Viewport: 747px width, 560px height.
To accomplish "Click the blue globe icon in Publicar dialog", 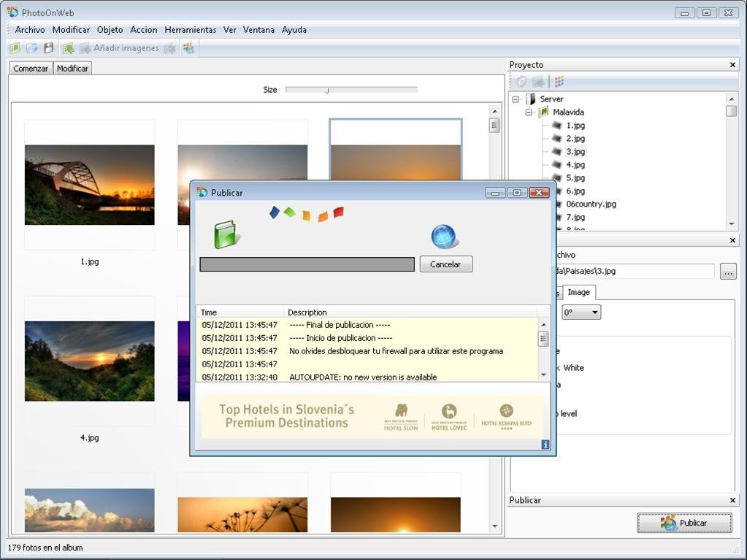I will [x=444, y=237].
